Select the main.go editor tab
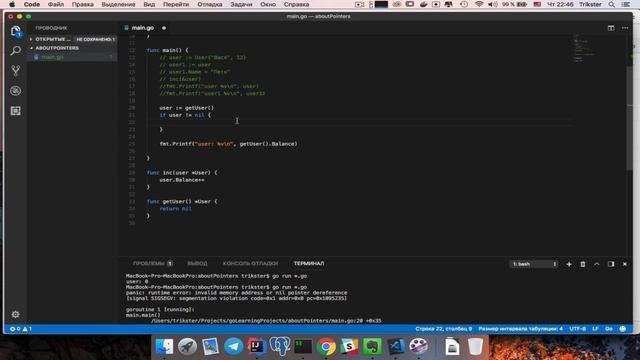This screenshot has width=640, height=360. (x=142, y=28)
